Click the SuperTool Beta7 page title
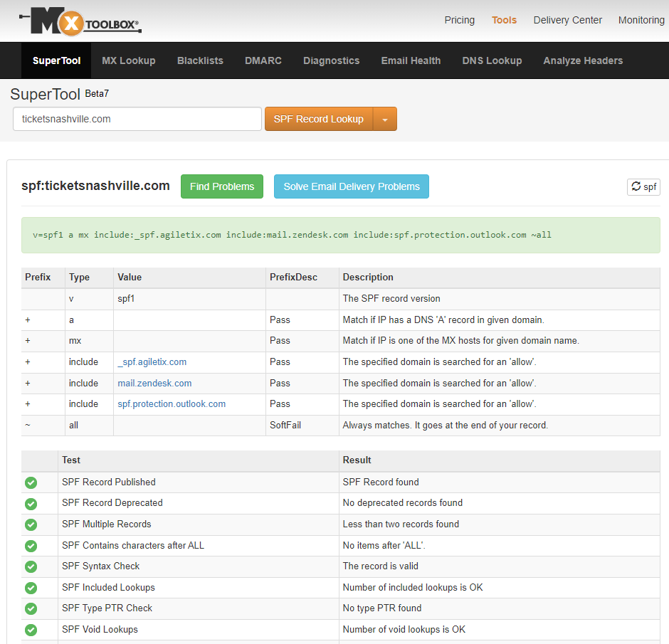The width and height of the screenshot is (669, 644). (x=59, y=94)
